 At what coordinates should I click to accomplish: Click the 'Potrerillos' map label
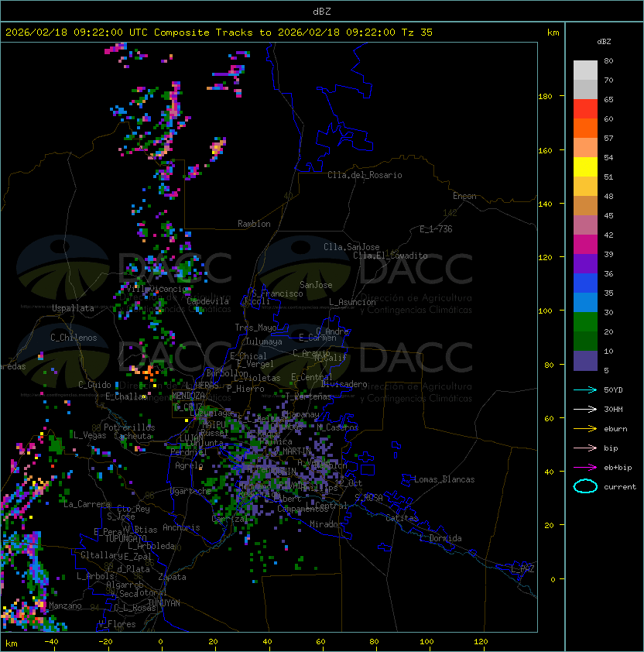(129, 427)
